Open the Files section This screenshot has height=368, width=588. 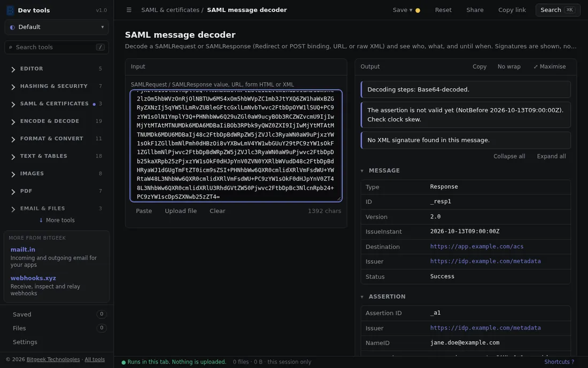(57, 328)
